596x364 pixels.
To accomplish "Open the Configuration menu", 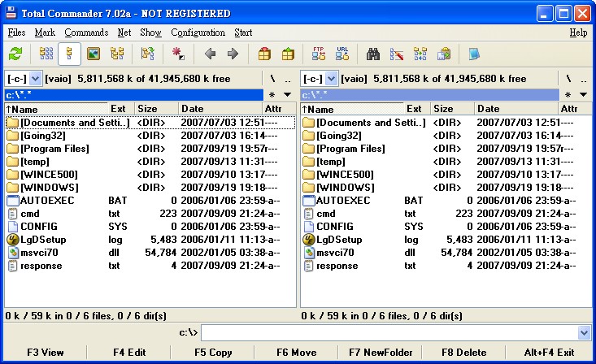I will point(198,32).
